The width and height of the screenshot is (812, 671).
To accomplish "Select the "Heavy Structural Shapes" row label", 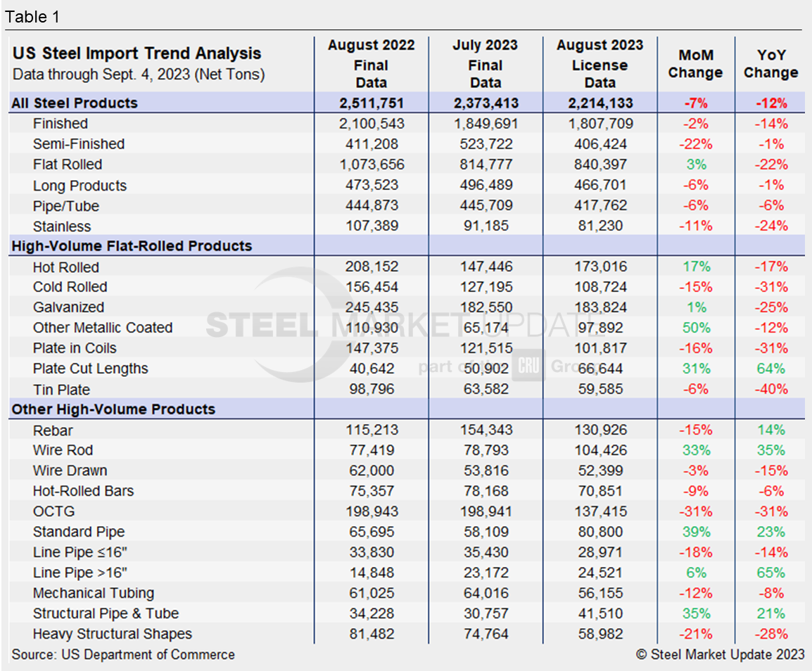I will tap(113, 634).
